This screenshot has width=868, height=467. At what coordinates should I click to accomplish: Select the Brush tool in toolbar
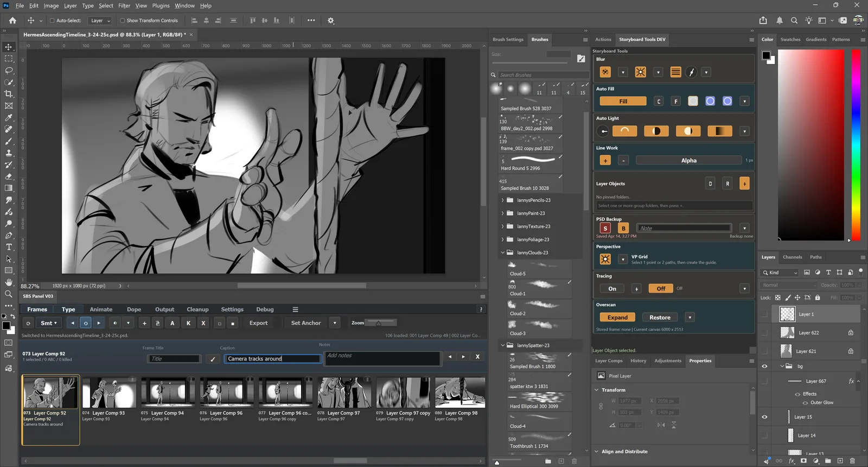(x=9, y=141)
